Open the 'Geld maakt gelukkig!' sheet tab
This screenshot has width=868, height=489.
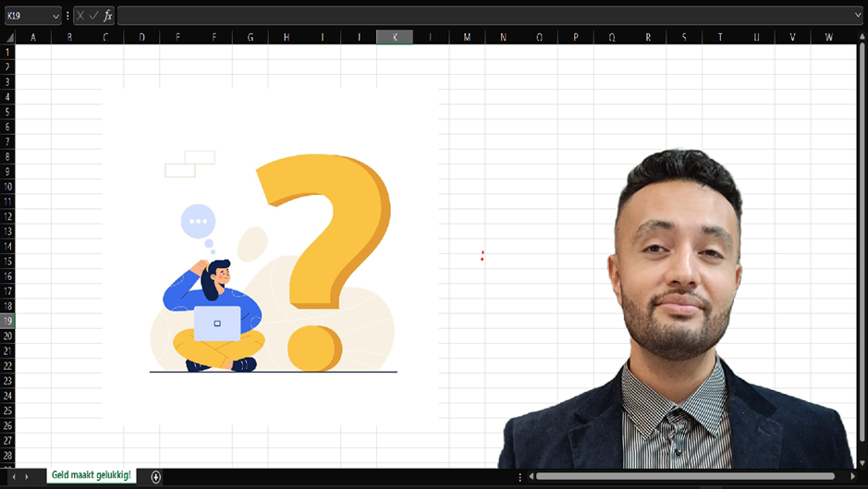(91, 475)
